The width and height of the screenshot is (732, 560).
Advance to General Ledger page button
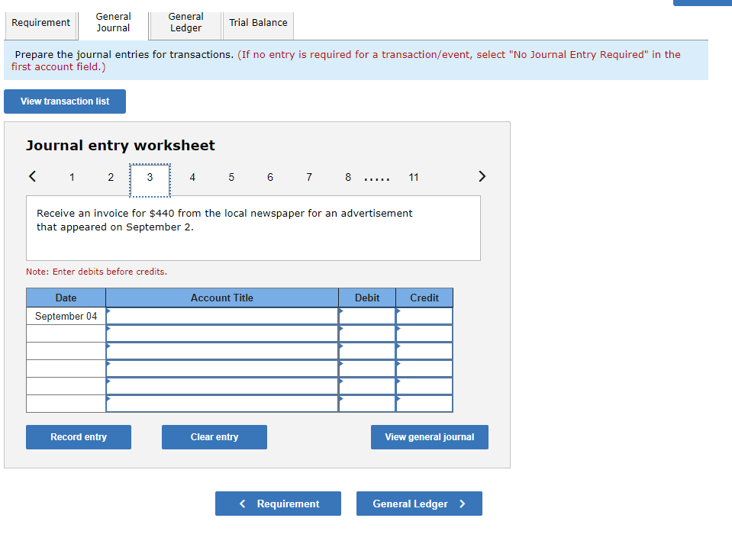419,504
